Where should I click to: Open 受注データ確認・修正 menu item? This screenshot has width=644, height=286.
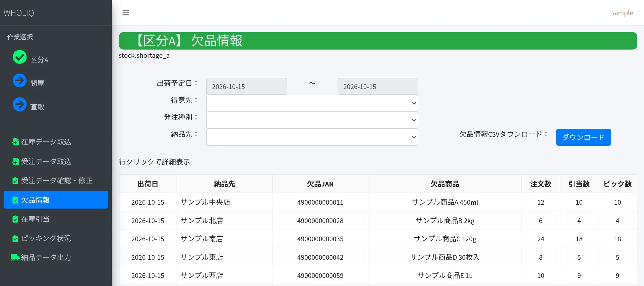coord(56,181)
